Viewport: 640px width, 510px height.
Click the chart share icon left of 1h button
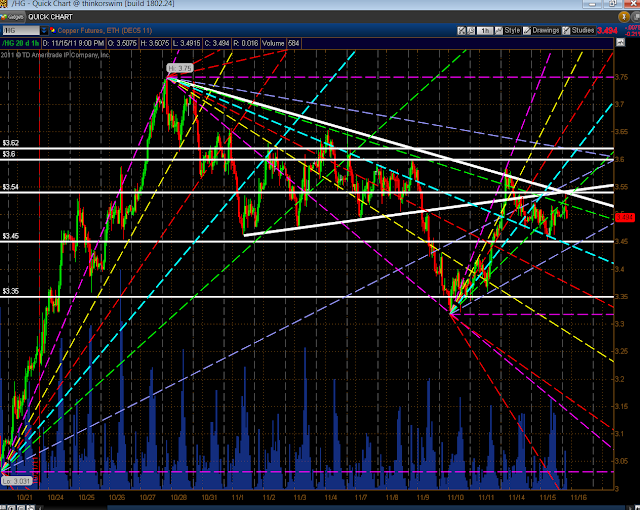(471, 31)
